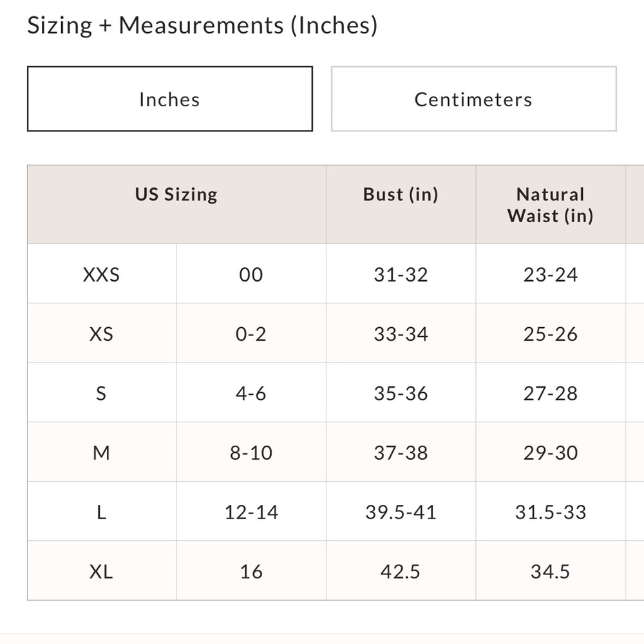This screenshot has height=644, width=644.
Task: Click the 00 US size cell
Action: point(251,274)
